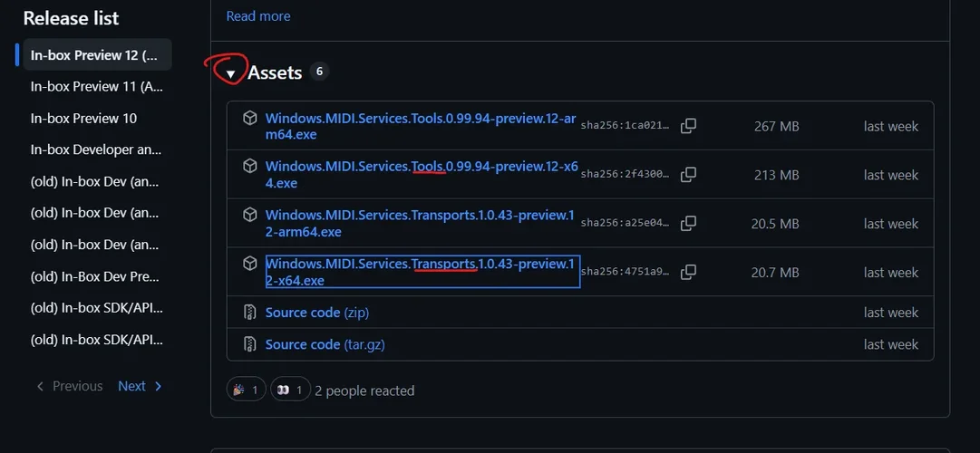This screenshot has width=980, height=453.
Task: Click the 20.7 MB file size
Action: [775, 273]
